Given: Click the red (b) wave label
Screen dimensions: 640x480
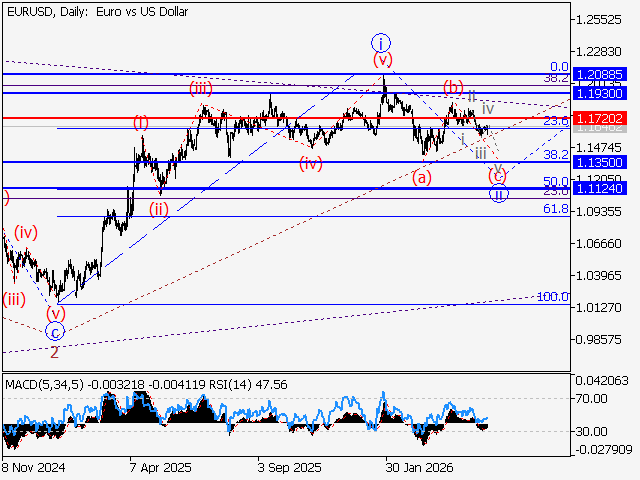Looking at the screenshot, I should [453, 87].
